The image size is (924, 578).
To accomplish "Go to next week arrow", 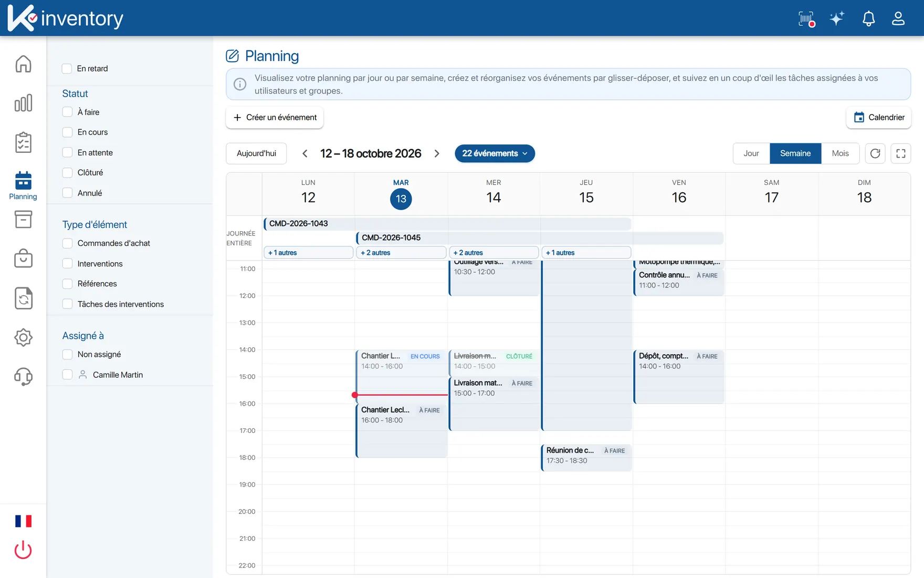I will pos(437,153).
